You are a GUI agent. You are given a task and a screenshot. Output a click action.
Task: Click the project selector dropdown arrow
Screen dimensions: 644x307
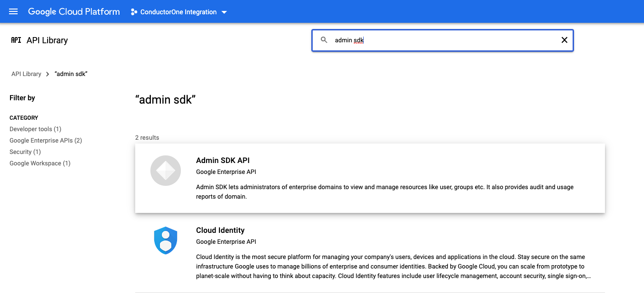point(224,12)
